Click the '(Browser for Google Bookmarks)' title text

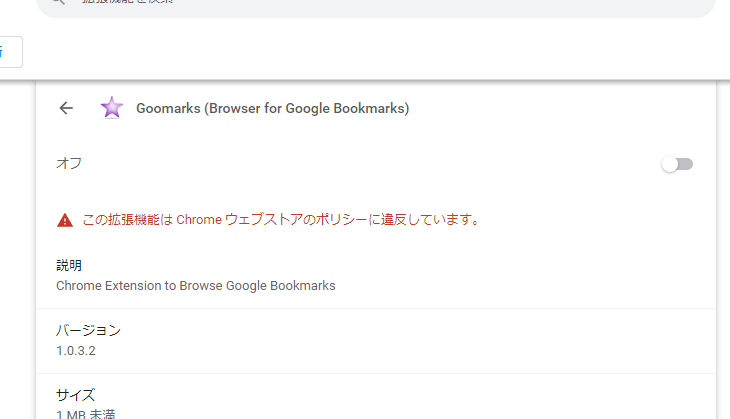pyautogui.click(x=307, y=108)
